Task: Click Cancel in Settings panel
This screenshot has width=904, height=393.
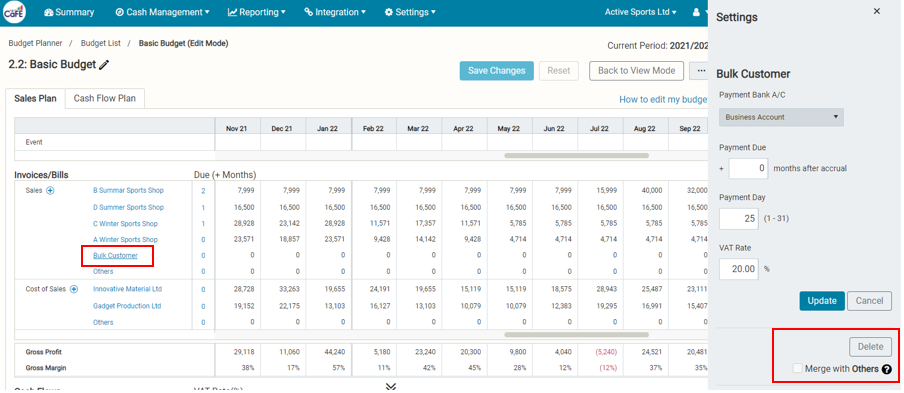Action: click(869, 301)
